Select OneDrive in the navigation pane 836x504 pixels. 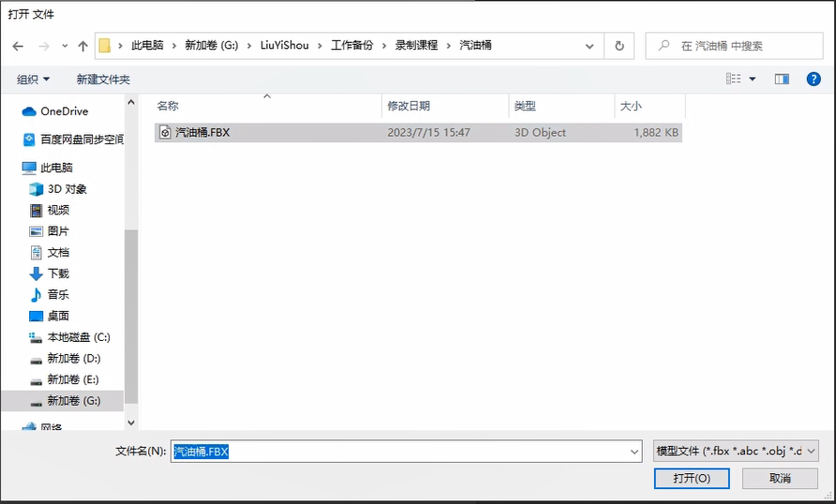click(64, 111)
